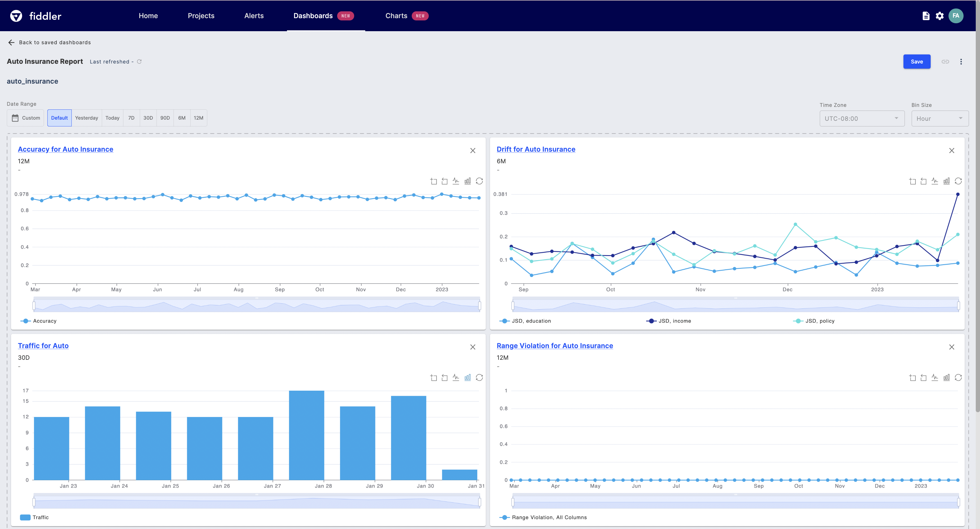Open the three-dot more options menu
The width and height of the screenshot is (980, 529).
(961, 62)
